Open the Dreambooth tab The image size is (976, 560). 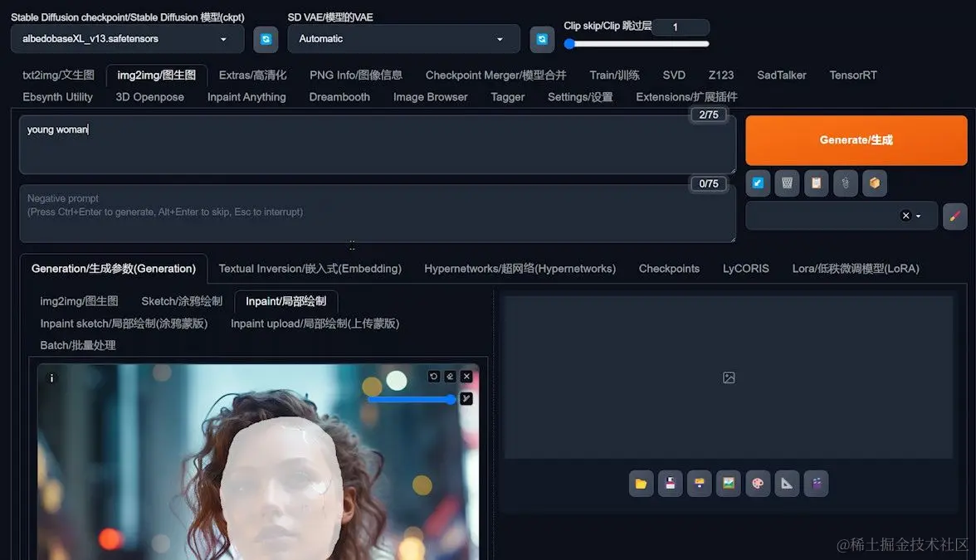click(x=339, y=97)
